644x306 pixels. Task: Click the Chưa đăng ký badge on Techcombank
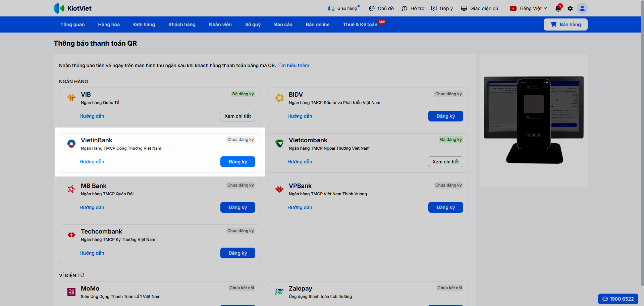click(240, 231)
